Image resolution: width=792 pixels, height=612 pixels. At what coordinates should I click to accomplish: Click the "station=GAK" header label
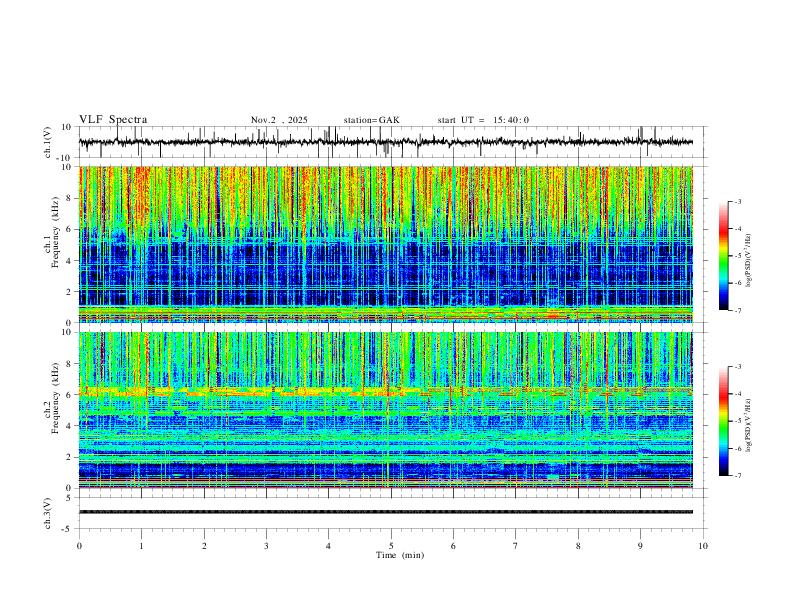(371, 120)
